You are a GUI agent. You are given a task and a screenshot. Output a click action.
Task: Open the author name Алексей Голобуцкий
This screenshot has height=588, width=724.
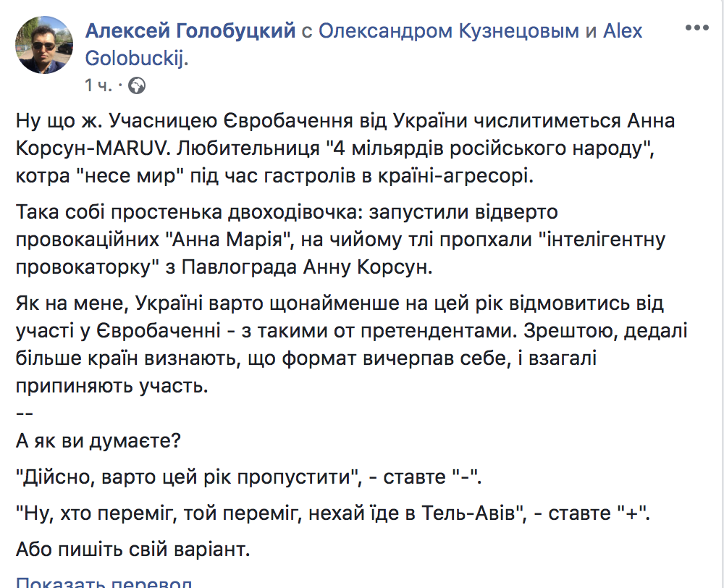click(x=191, y=30)
